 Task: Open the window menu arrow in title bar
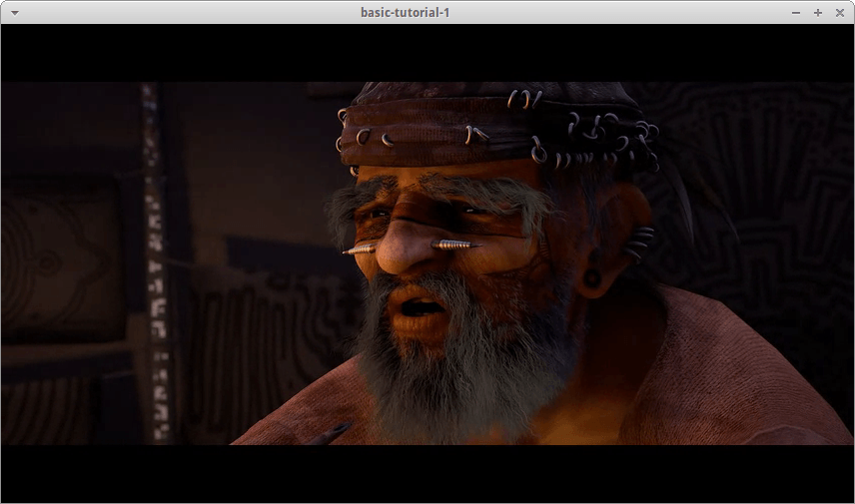[x=14, y=12]
